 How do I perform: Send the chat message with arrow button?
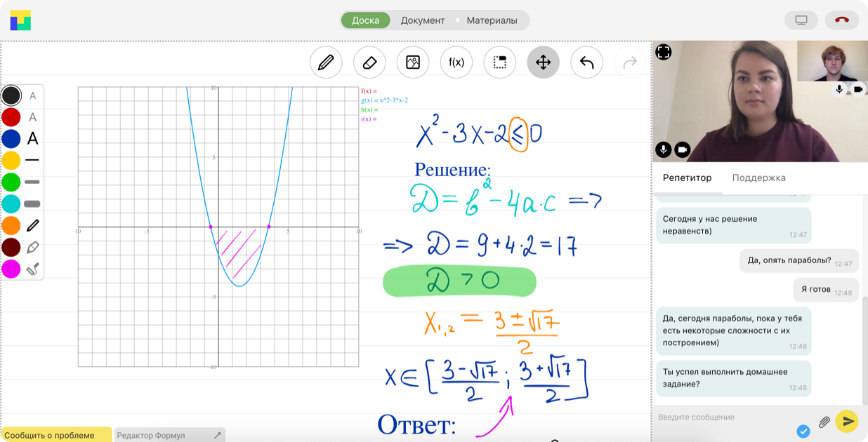click(848, 421)
